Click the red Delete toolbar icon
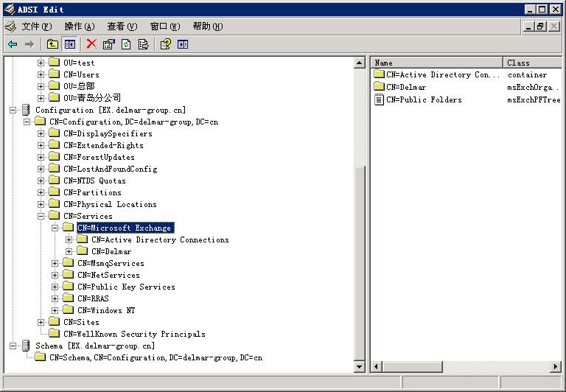This screenshot has width=566, height=392. [91, 44]
